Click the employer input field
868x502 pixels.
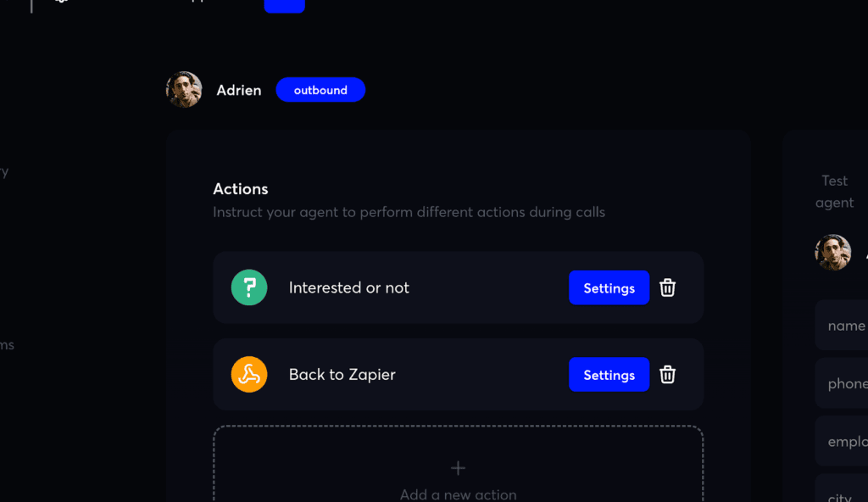pyautogui.click(x=848, y=441)
